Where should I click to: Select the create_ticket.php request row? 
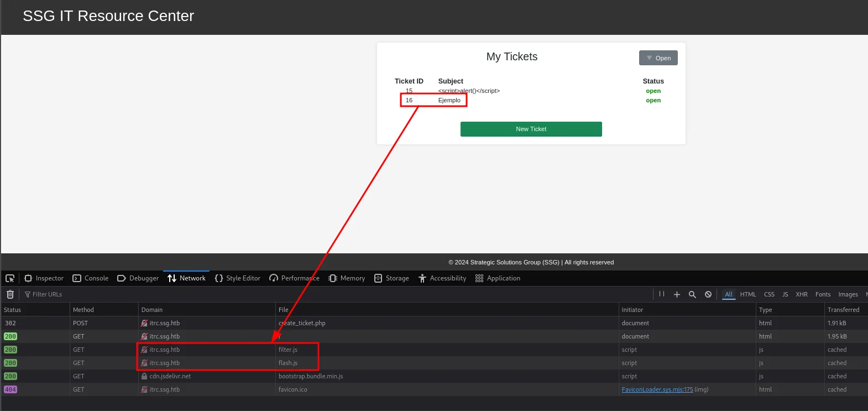434,323
